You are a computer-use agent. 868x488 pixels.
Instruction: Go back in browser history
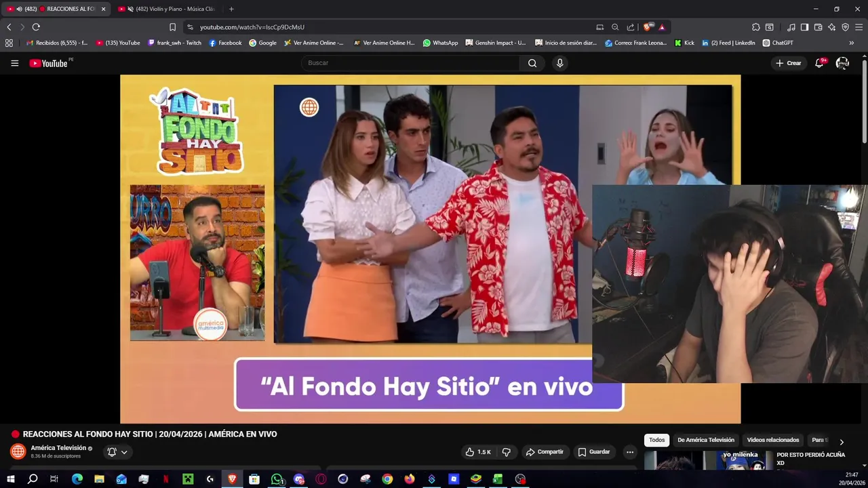click(x=9, y=27)
